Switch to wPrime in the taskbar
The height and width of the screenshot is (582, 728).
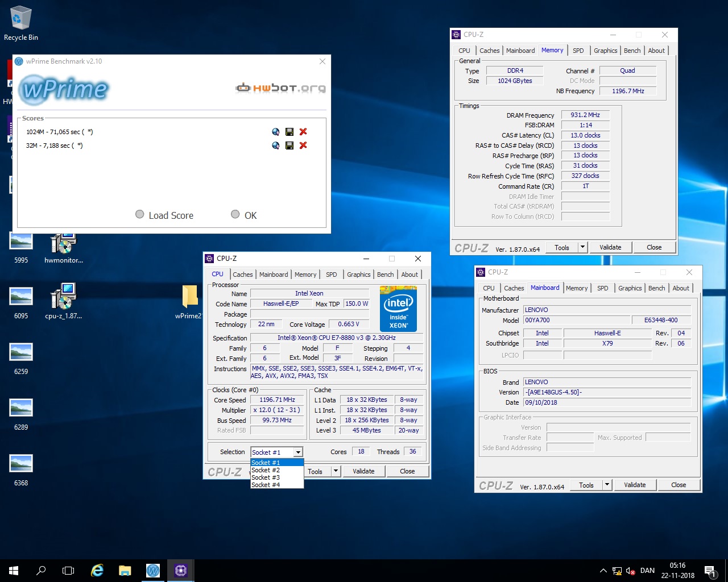[152, 571]
